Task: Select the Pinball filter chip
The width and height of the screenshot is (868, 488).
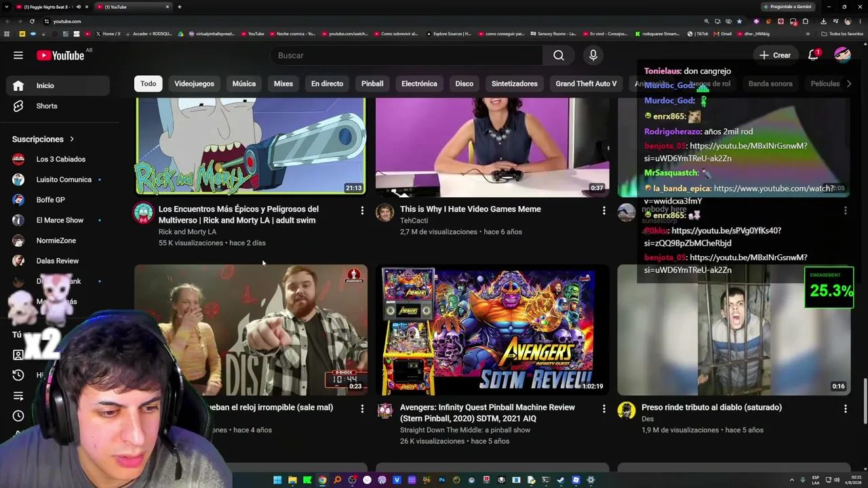Action: pyautogui.click(x=372, y=84)
